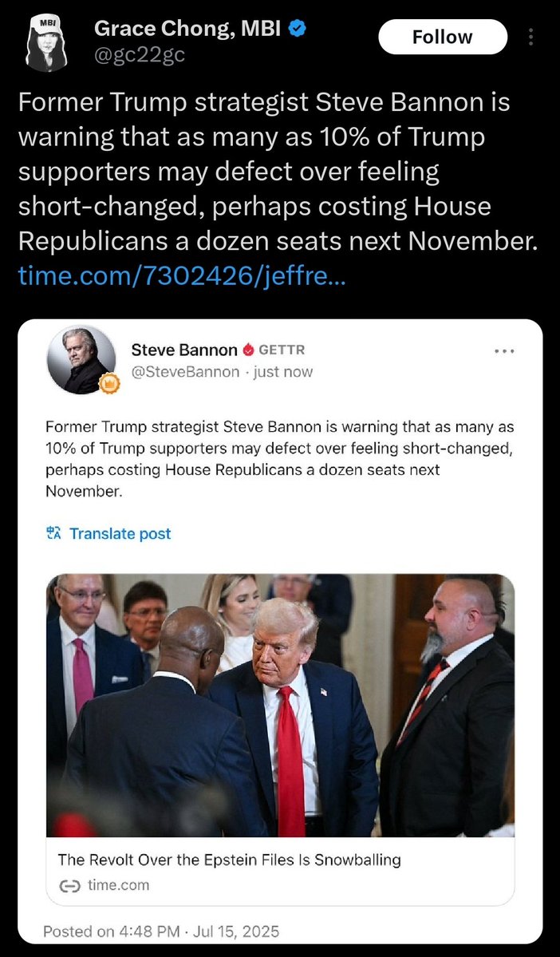Open the Epstein Files Is Snowballing headline
The width and height of the screenshot is (560, 957).
pyautogui.click(x=230, y=860)
